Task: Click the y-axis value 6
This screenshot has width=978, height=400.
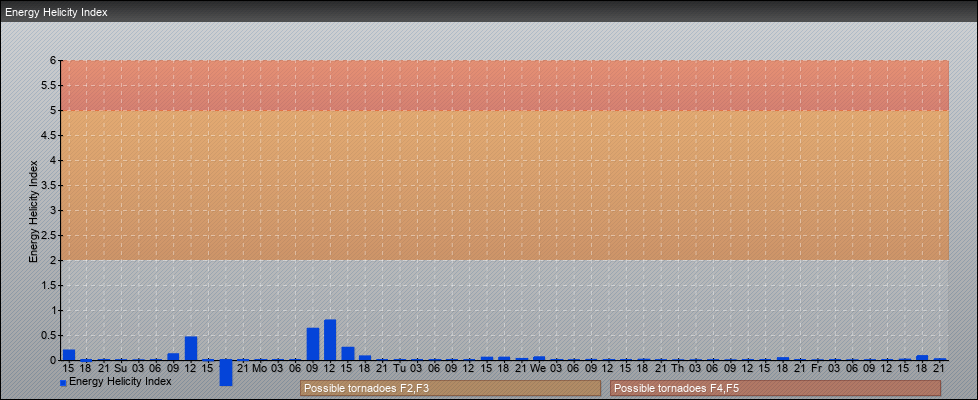Action: 54,61
